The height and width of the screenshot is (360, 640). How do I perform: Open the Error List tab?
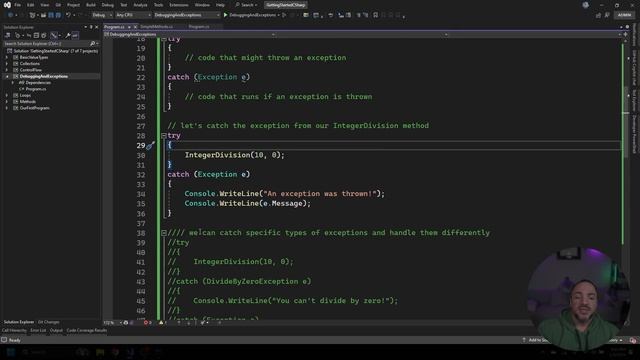click(38, 331)
